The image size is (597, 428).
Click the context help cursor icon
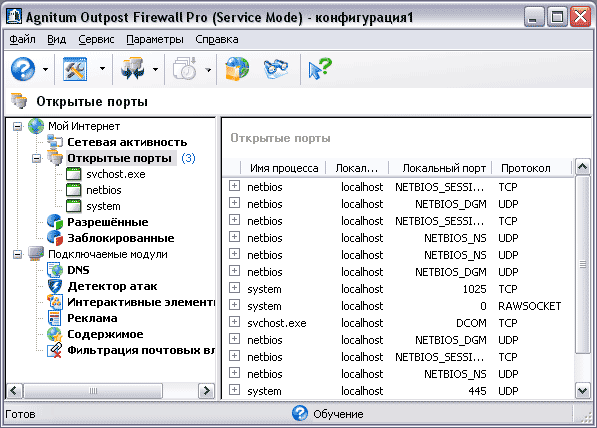point(320,69)
